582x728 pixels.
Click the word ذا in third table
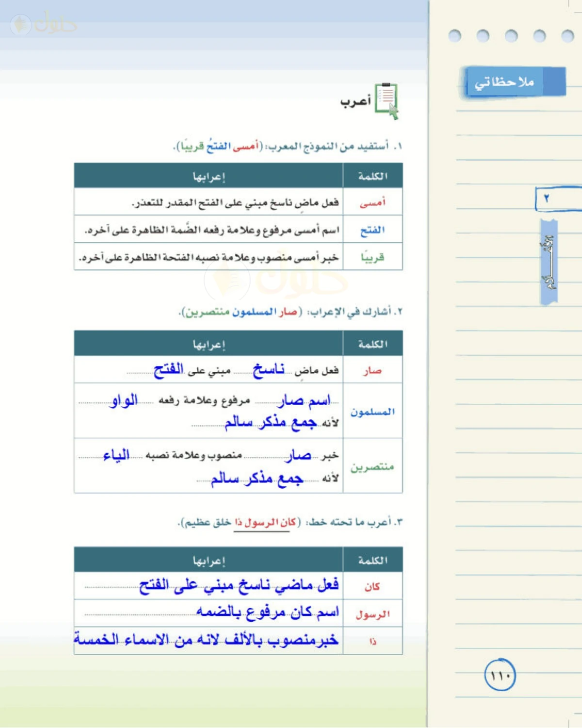point(372,642)
